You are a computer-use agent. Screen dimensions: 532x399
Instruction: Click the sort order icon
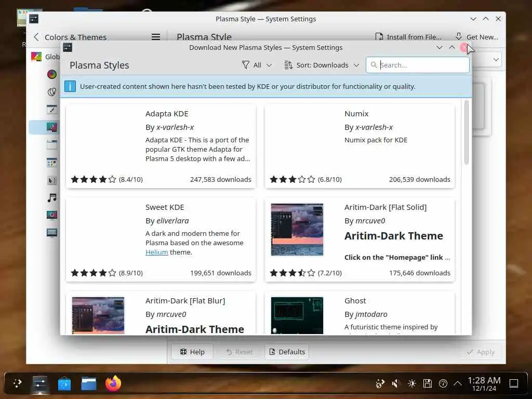click(288, 65)
